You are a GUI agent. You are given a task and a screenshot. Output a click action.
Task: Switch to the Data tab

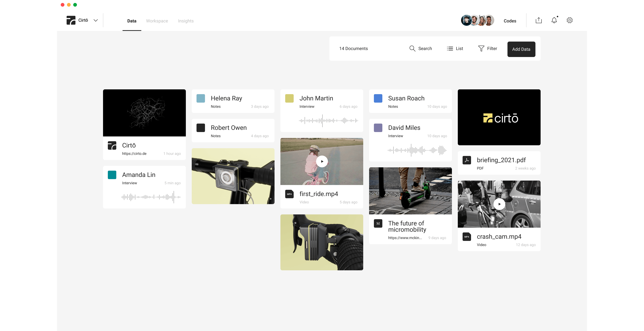coord(132,21)
